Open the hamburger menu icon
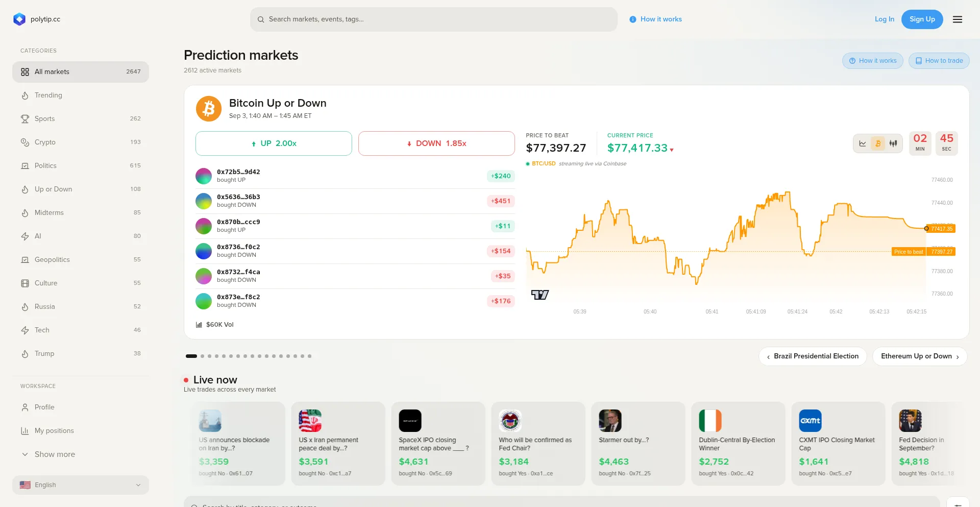 [x=958, y=19]
